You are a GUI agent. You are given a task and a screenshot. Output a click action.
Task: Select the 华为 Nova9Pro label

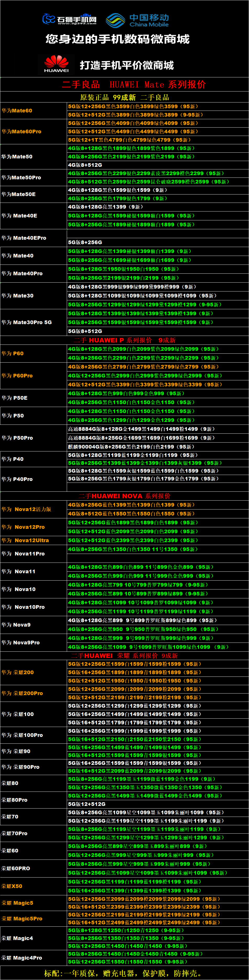(x=21, y=643)
